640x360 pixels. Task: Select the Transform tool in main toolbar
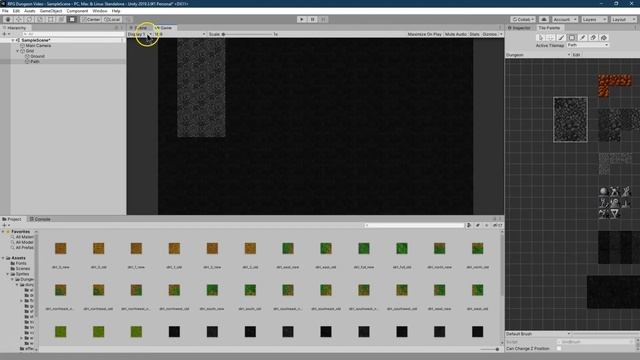coord(61,19)
